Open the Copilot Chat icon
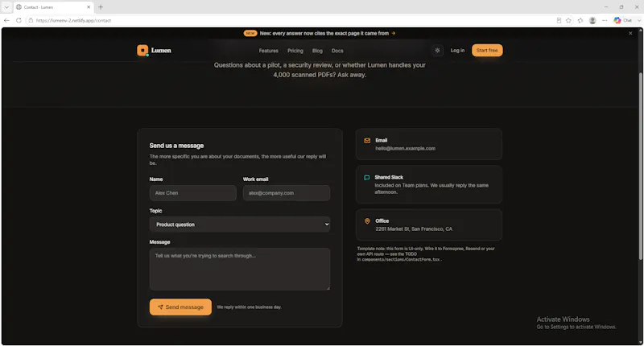644x346 pixels. pos(617,20)
